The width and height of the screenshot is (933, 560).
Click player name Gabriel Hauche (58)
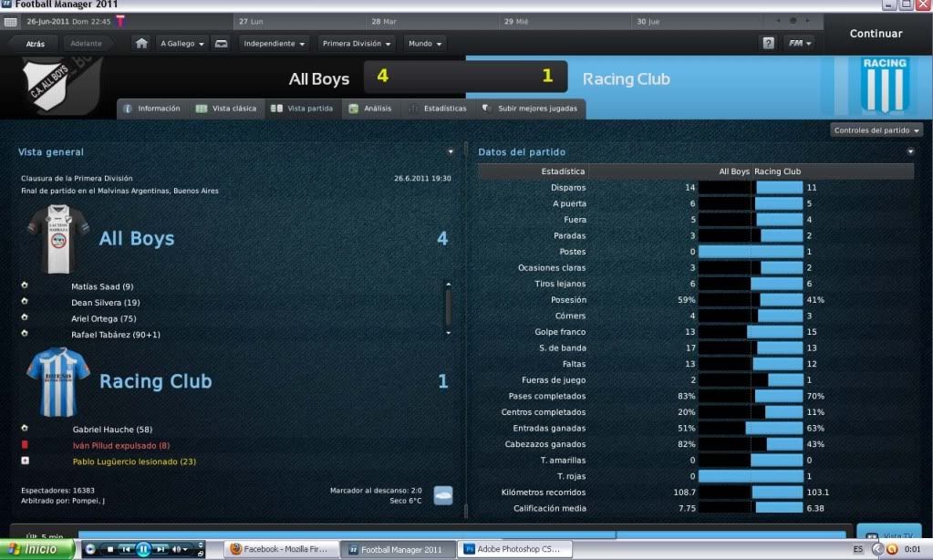point(112,429)
